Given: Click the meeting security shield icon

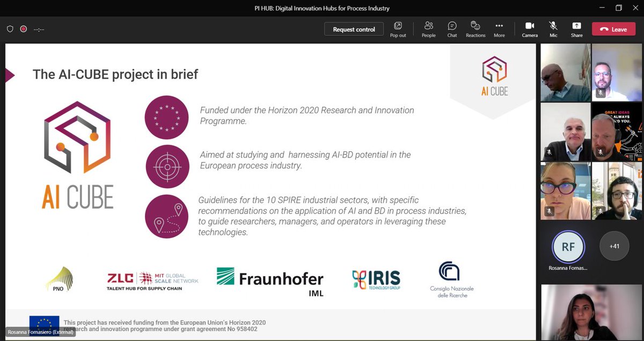Looking at the screenshot, I should tap(10, 29).
